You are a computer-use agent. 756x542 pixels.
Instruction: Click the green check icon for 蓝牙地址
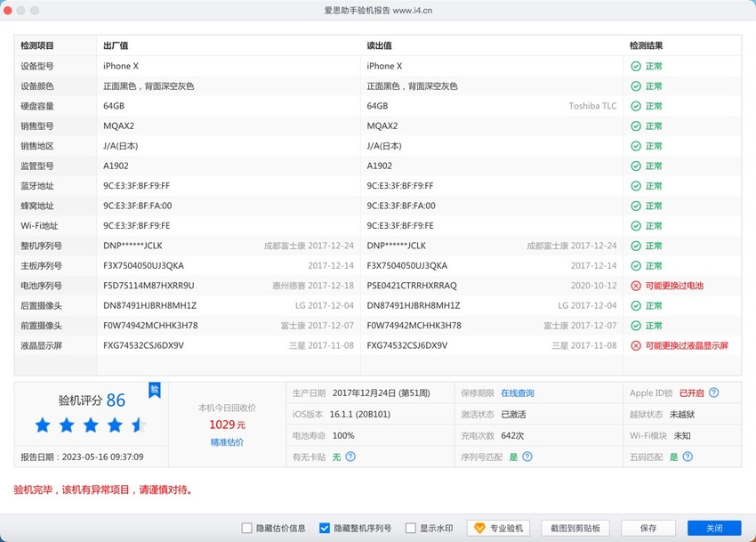point(636,186)
